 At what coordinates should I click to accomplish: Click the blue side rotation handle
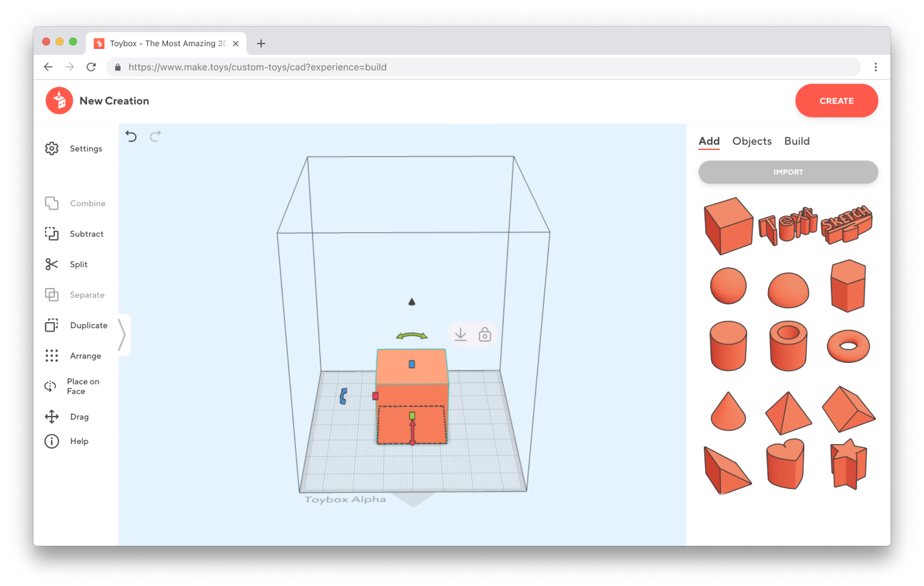tap(343, 396)
